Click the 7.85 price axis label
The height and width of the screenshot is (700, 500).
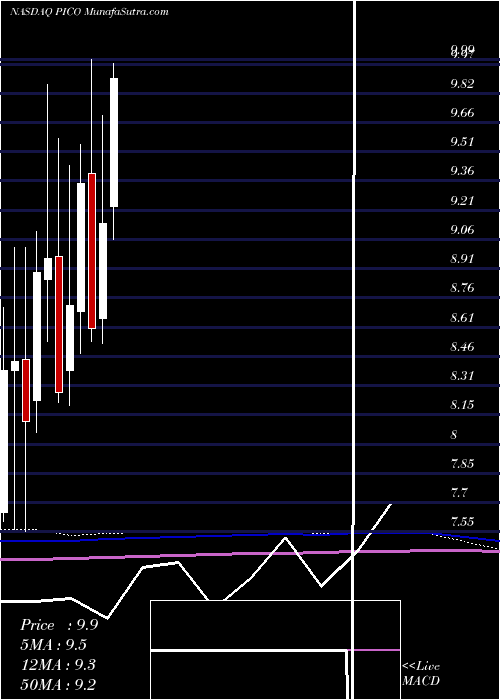pos(462,463)
